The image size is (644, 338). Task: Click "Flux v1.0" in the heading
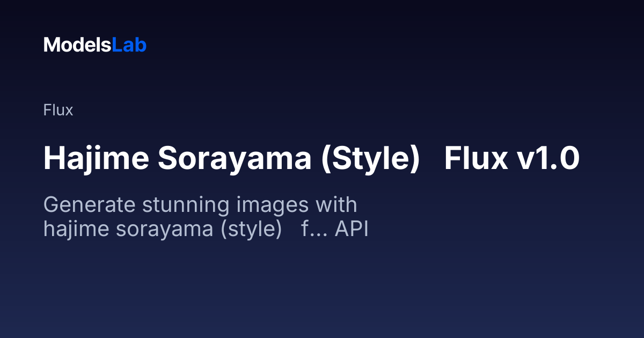pos(511,159)
